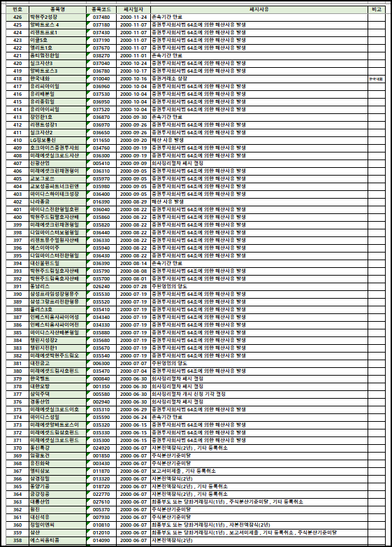The image size is (392, 547).
Task: Click stock code cell 036040
Action: [101, 210]
